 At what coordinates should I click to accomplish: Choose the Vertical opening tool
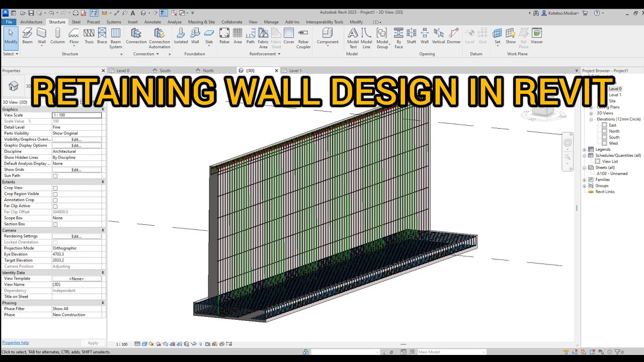(x=439, y=36)
